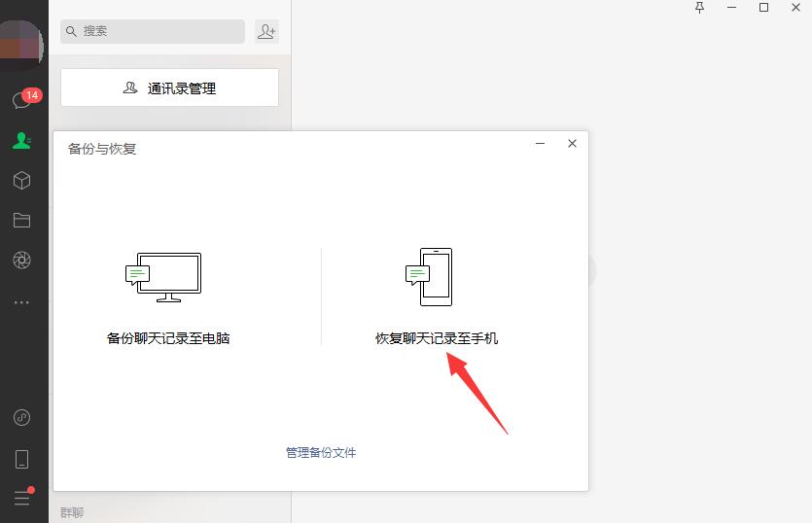Select the green Contacts icon in sidebar

pyautogui.click(x=21, y=141)
